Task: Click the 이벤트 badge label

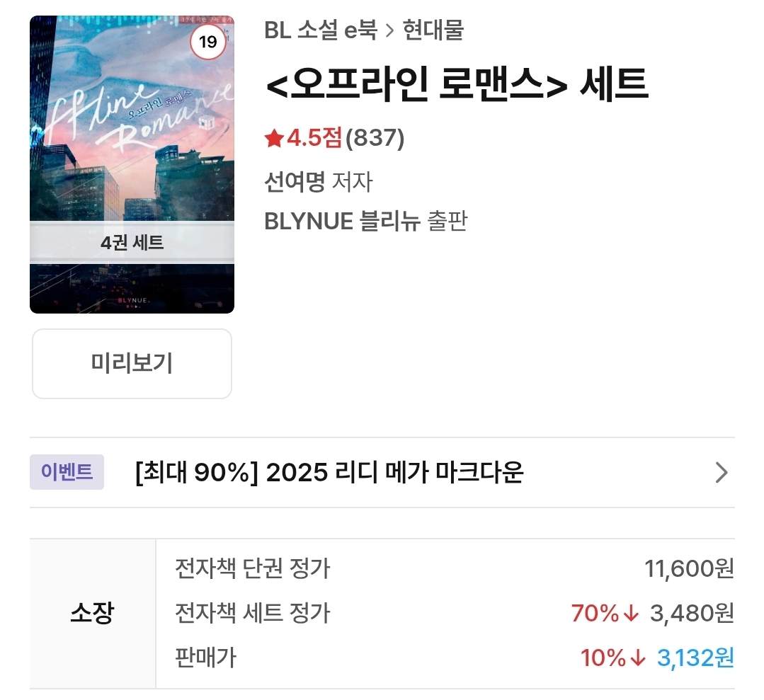Action: (67, 472)
